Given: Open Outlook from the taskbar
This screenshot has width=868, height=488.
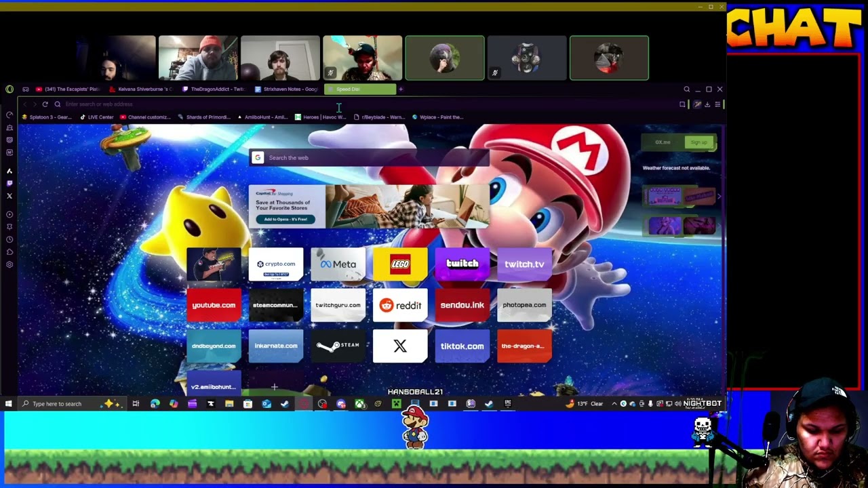Looking at the screenshot, I should (x=267, y=404).
